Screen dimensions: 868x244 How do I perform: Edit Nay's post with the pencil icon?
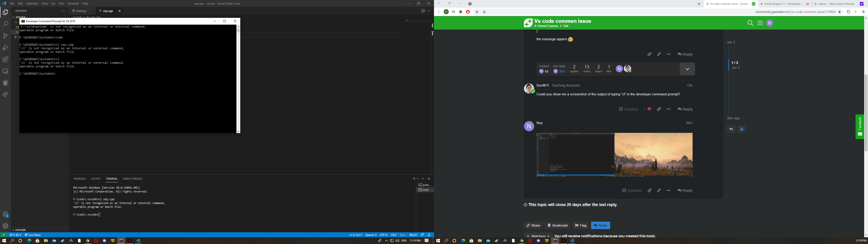(659, 190)
